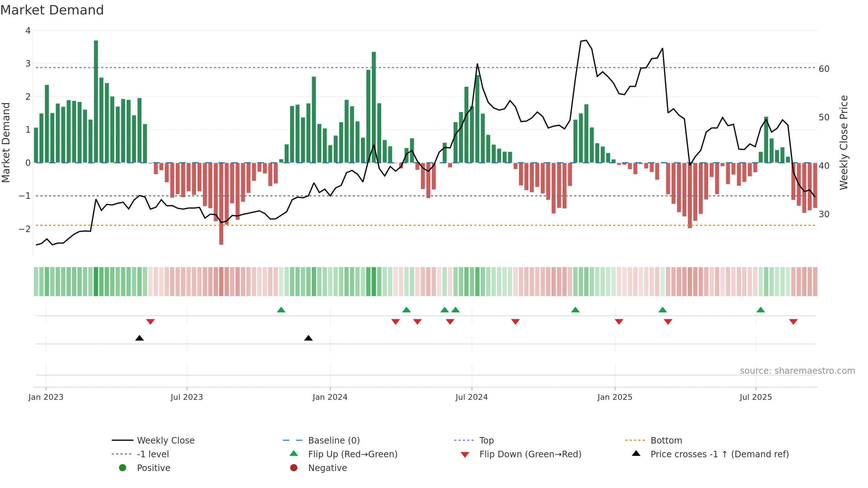Select the green Flip Up marker at July 2025
This screenshot has height=488, width=868.
click(761, 310)
